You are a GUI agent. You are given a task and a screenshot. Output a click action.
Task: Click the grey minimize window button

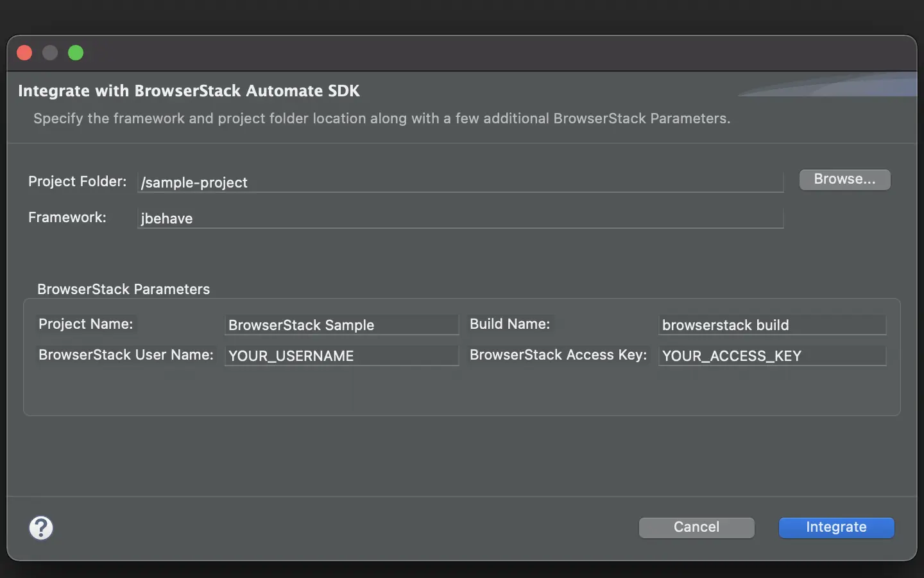click(x=50, y=53)
